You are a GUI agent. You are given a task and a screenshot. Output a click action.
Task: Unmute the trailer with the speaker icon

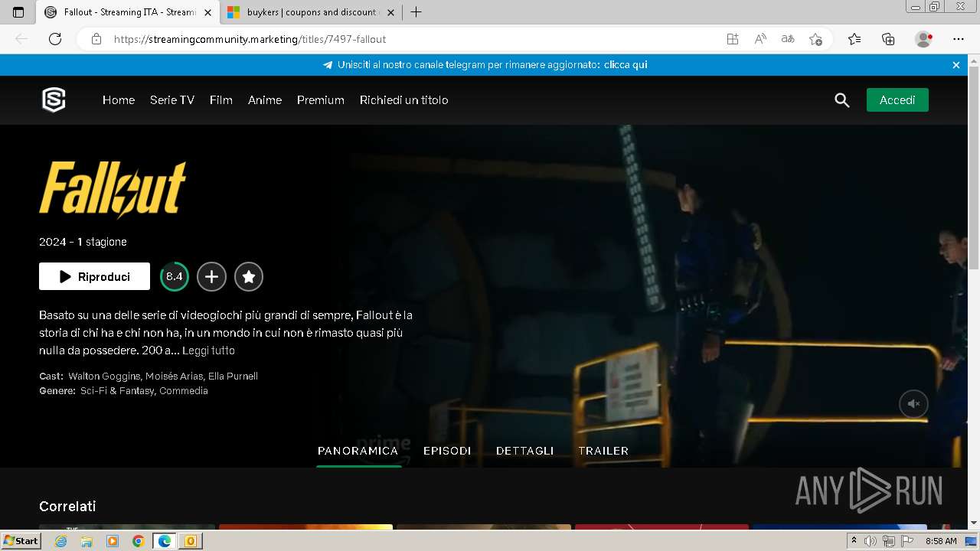point(913,403)
